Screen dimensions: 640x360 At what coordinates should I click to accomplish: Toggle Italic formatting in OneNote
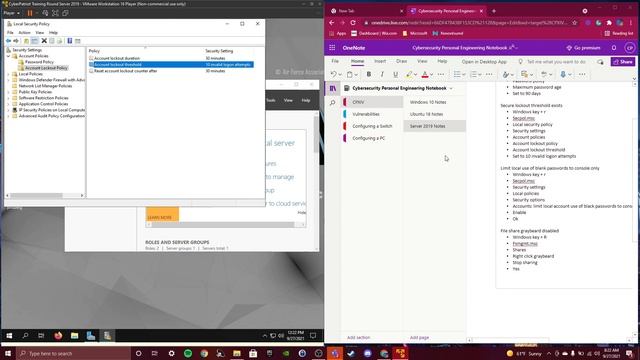pyautogui.click(x=382, y=74)
